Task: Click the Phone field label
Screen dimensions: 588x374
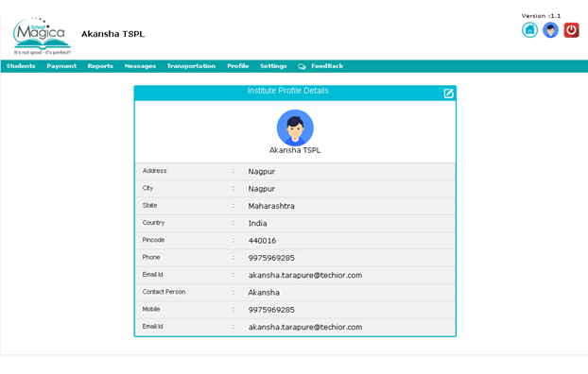Action: point(151,257)
